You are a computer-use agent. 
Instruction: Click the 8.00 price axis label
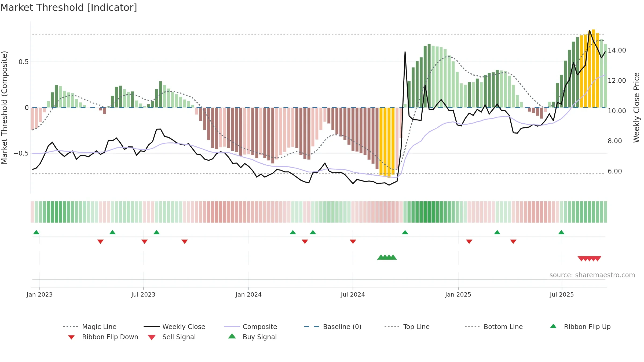pyautogui.click(x=615, y=141)
